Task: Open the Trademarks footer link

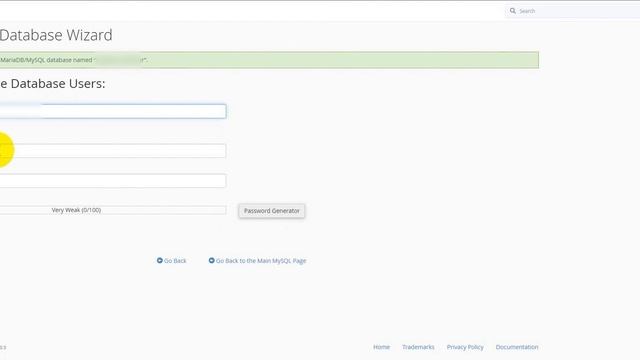Action: (x=418, y=347)
